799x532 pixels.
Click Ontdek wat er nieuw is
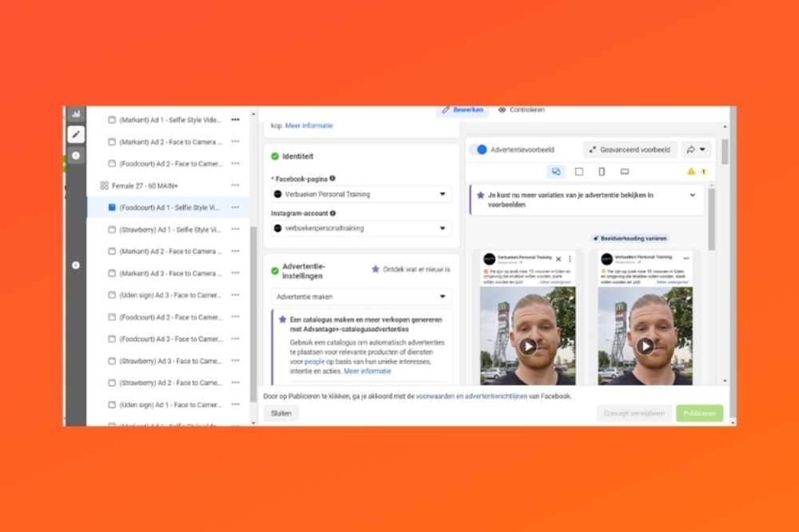tap(411, 269)
